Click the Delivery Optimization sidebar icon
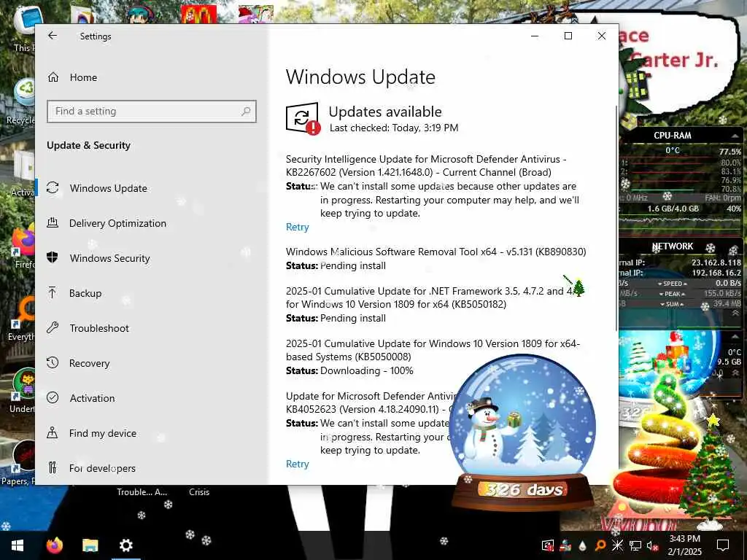Viewport: 747px width, 560px height. tap(53, 222)
